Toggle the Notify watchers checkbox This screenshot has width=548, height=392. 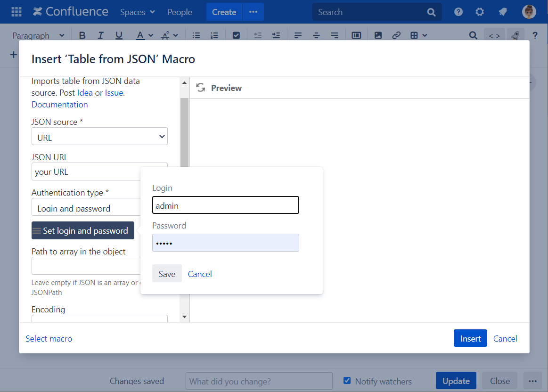point(347,381)
